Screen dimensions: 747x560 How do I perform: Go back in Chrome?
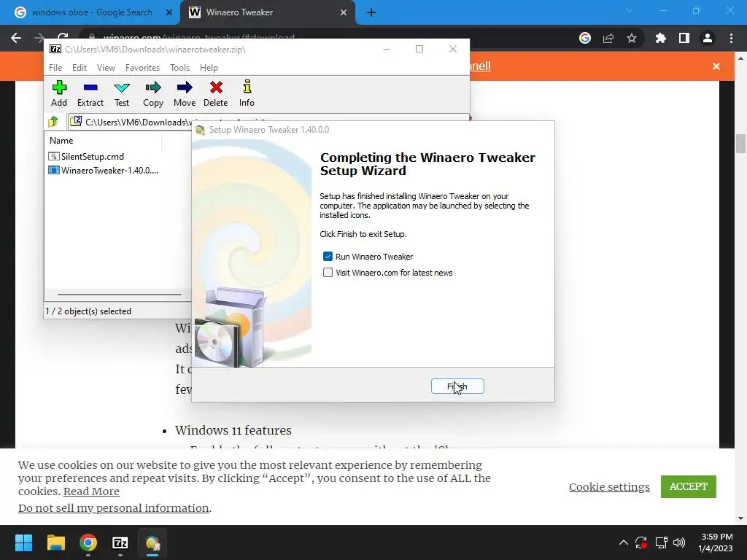16,38
